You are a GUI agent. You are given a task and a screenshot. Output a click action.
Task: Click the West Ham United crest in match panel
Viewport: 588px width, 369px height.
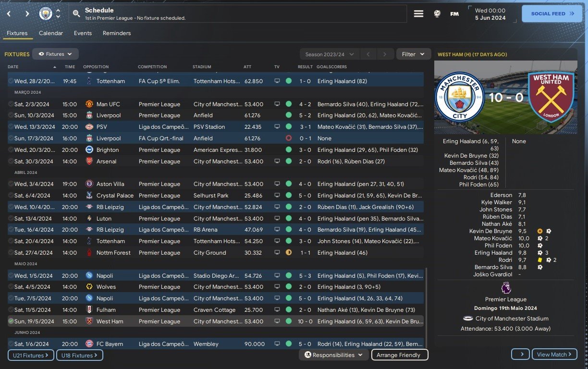(551, 98)
